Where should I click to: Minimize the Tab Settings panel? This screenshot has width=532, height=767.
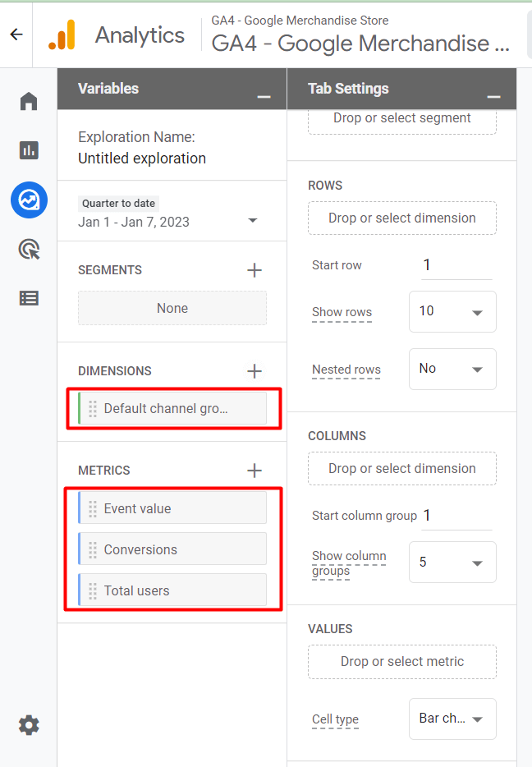tap(494, 97)
